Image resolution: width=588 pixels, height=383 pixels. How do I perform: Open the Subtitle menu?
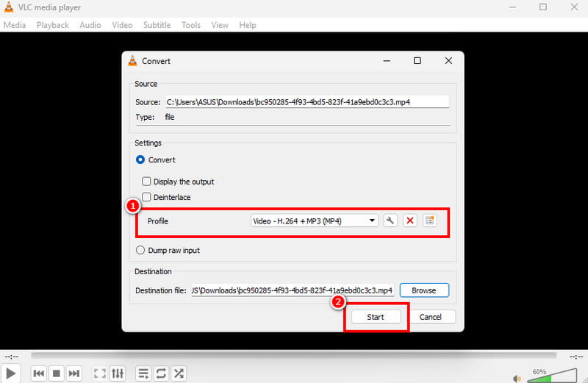click(157, 25)
